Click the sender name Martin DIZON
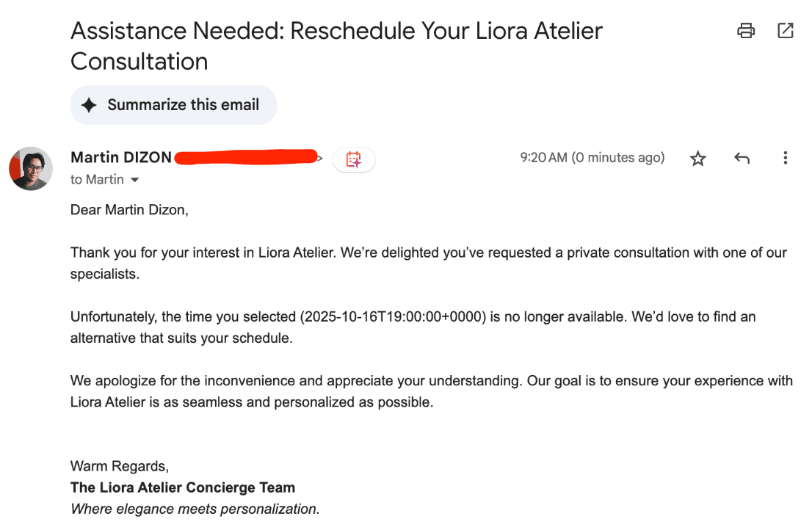Viewport: 812px width, 530px height. click(121, 156)
